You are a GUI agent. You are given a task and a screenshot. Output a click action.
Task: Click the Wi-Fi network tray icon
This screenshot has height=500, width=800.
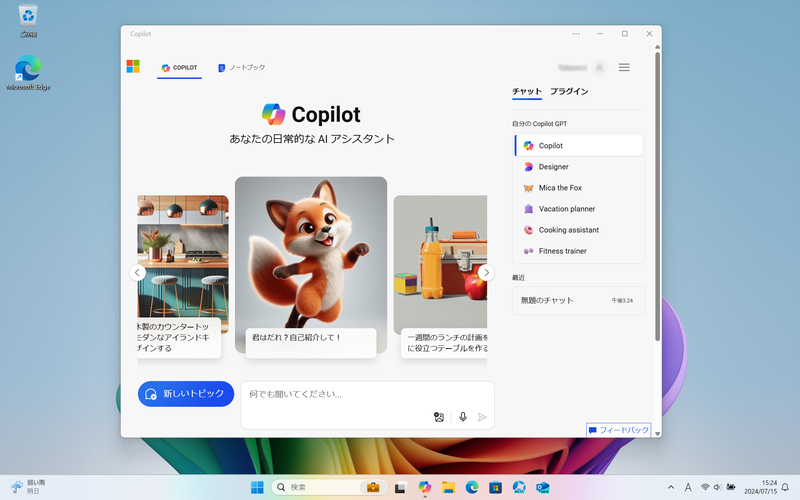tap(705, 487)
